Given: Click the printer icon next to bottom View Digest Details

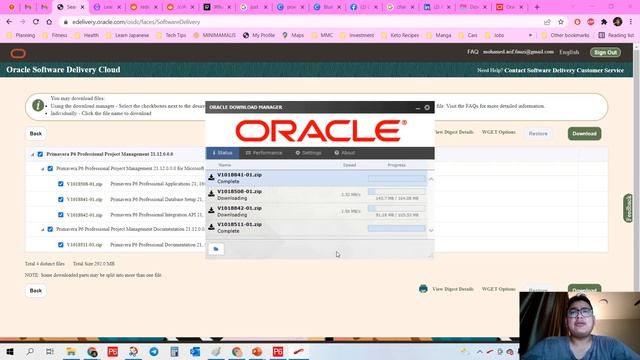Looking at the screenshot, I should point(423,289).
